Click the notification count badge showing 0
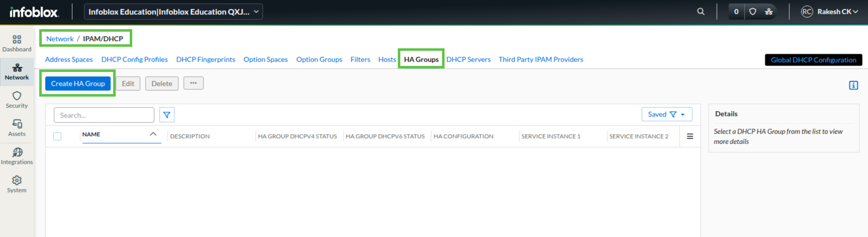This screenshot has height=237, width=868. [736, 12]
